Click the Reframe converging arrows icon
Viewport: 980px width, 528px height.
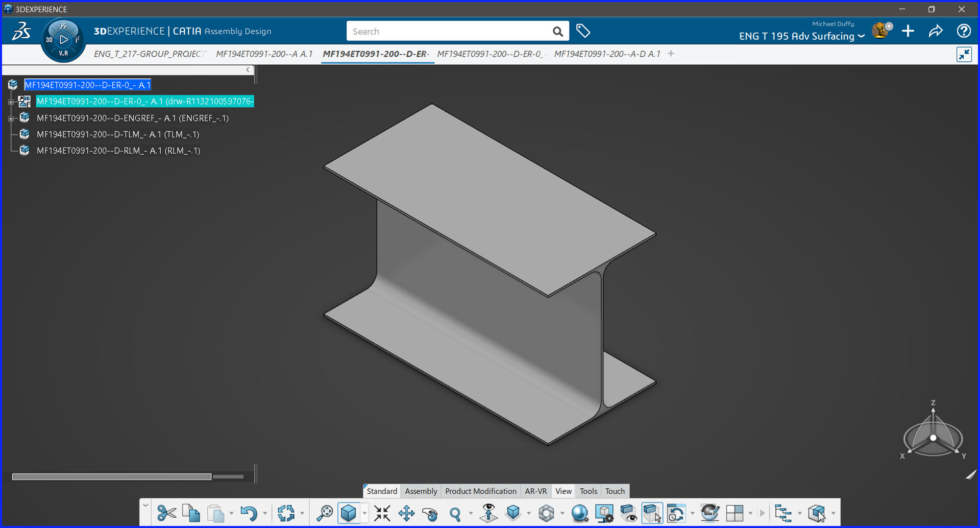382,513
